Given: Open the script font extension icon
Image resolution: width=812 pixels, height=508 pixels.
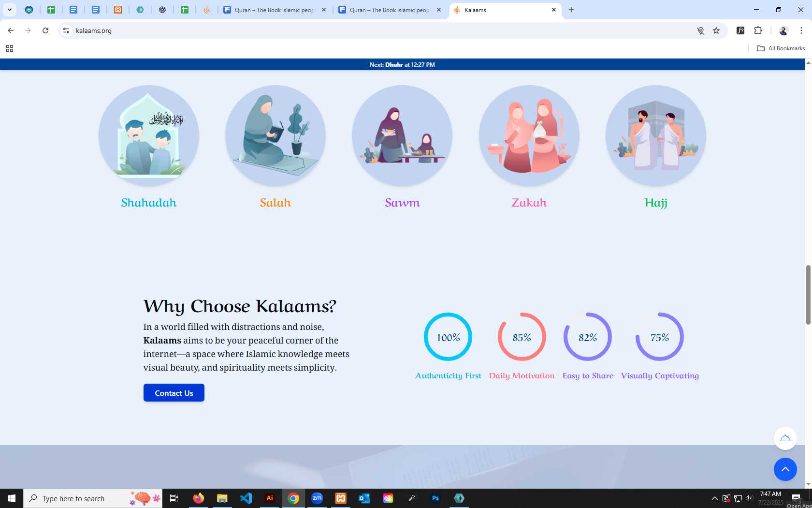Looking at the screenshot, I should (740, 30).
